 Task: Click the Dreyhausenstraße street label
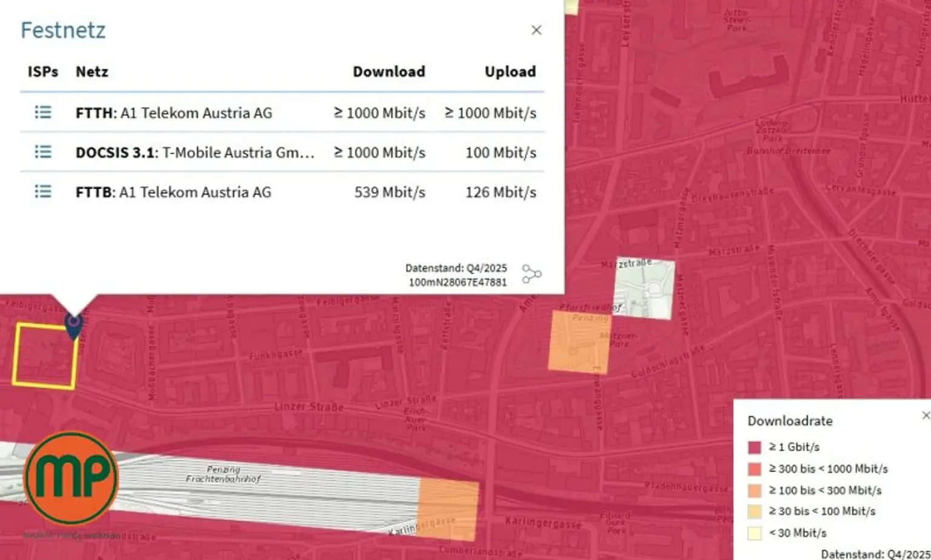[x=733, y=195]
